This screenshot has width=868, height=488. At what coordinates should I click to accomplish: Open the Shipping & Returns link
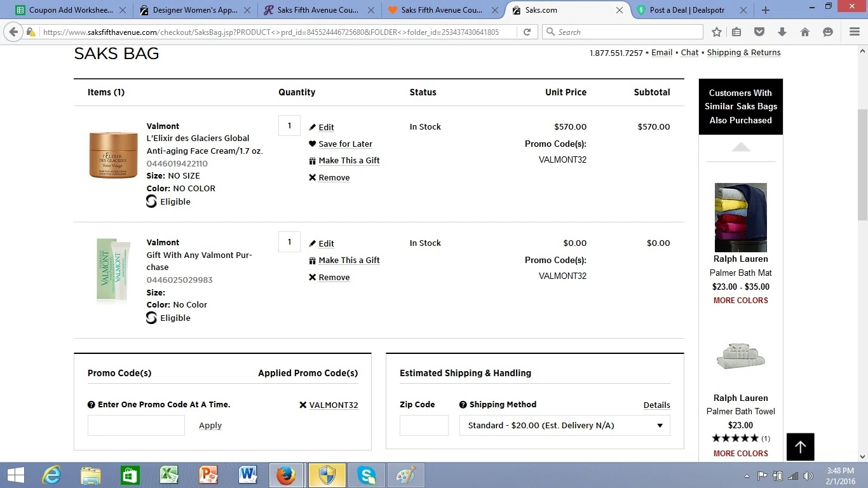(743, 53)
